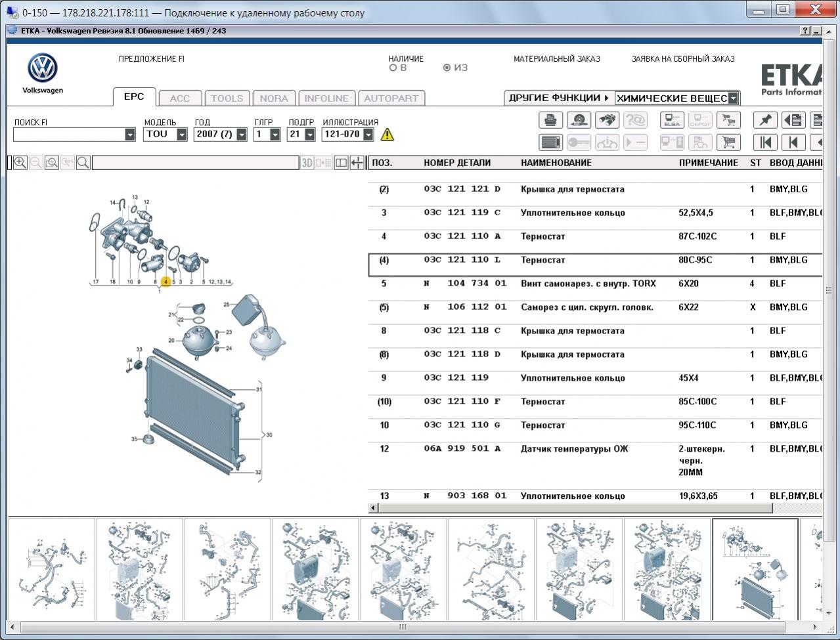Expand the ХИМИЧЕСКИЕ ВЕЩЕСТВА dropdown
This screenshot has height=640, width=840.
(733, 98)
